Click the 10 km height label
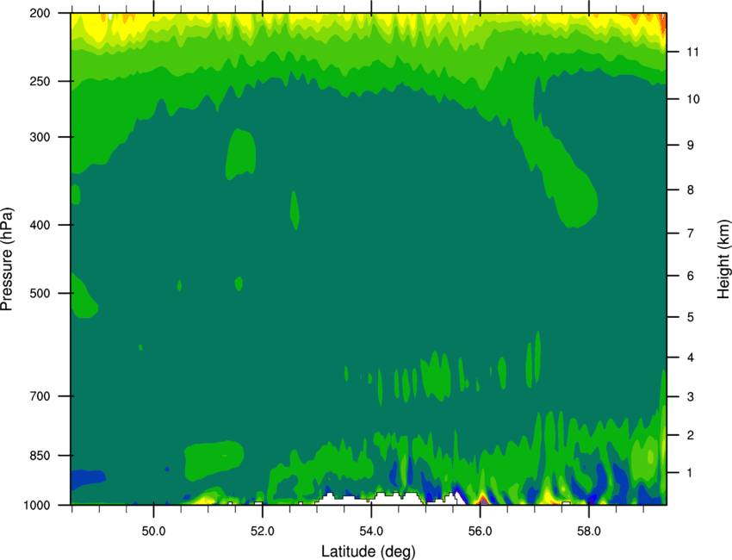 coord(692,99)
